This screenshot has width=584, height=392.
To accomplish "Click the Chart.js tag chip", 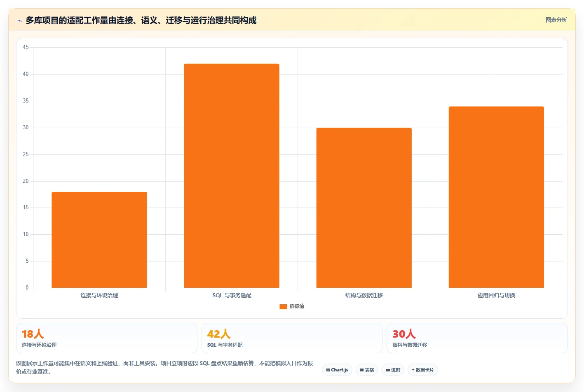I will coord(337,370).
